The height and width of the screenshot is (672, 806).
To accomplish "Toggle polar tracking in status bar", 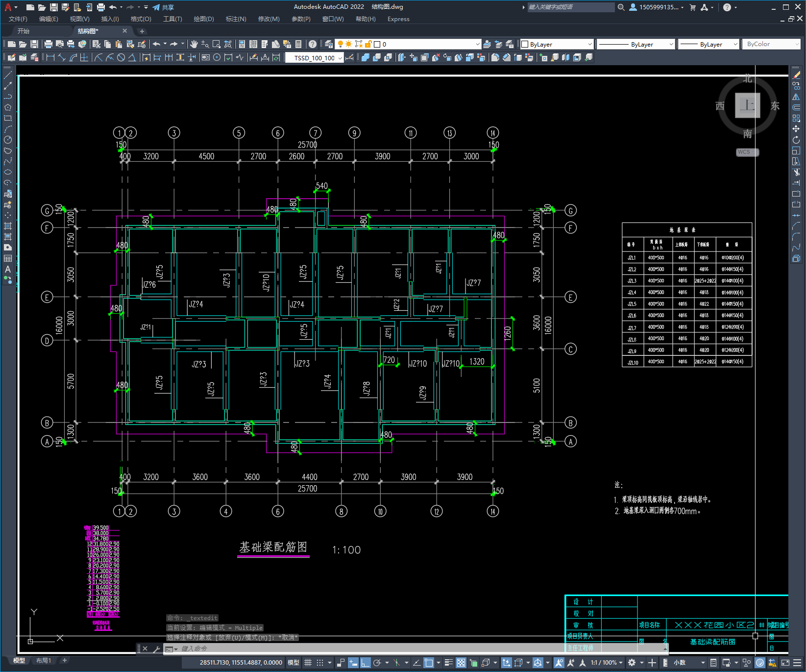I will 377,663.
